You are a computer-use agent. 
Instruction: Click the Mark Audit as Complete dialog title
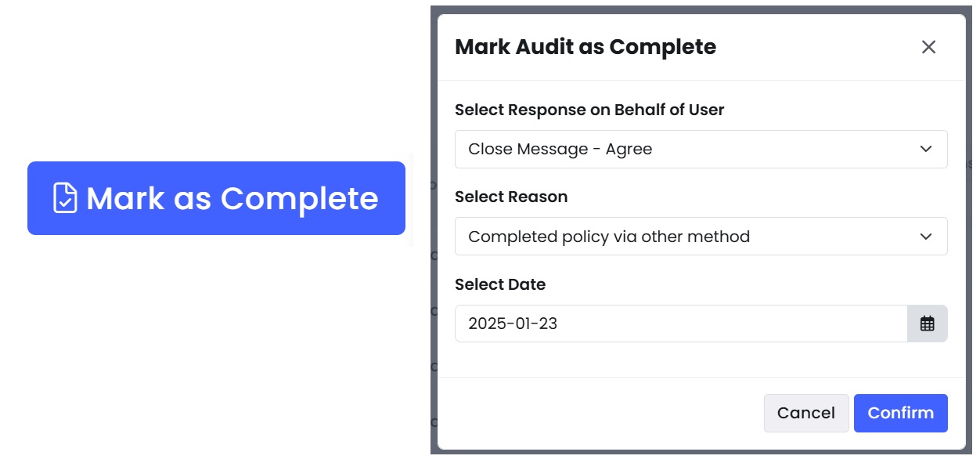pos(585,47)
